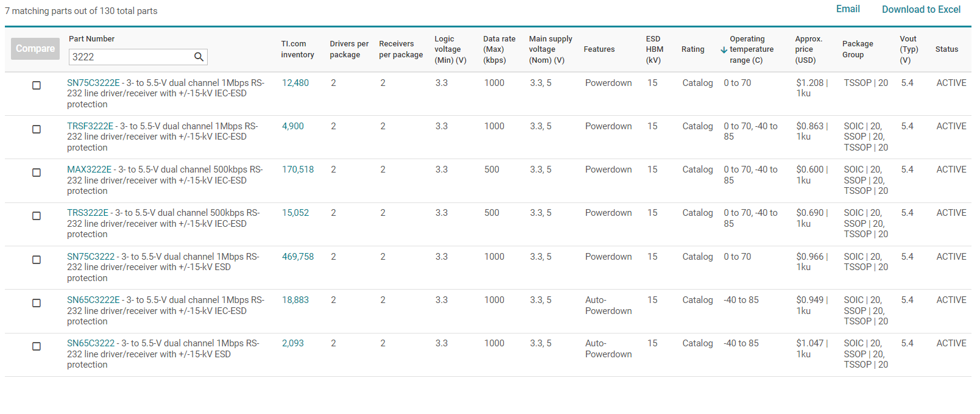Click the Package Group column header

click(857, 49)
